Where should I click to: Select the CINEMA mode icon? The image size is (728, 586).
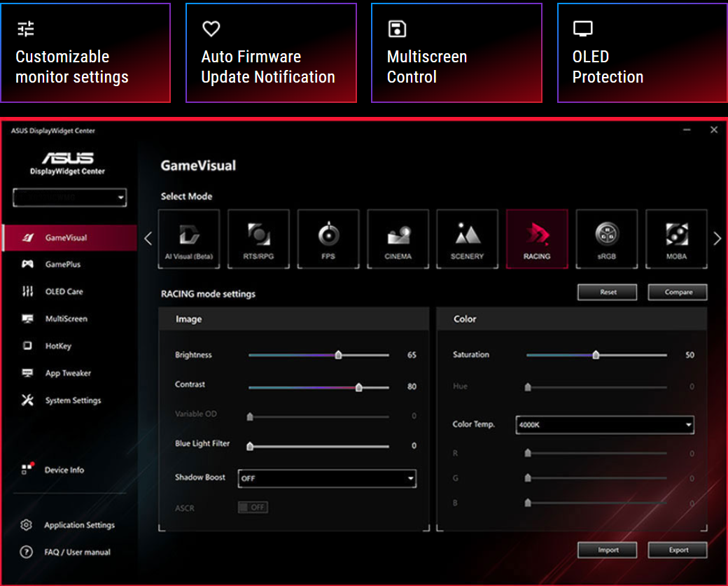398,239
